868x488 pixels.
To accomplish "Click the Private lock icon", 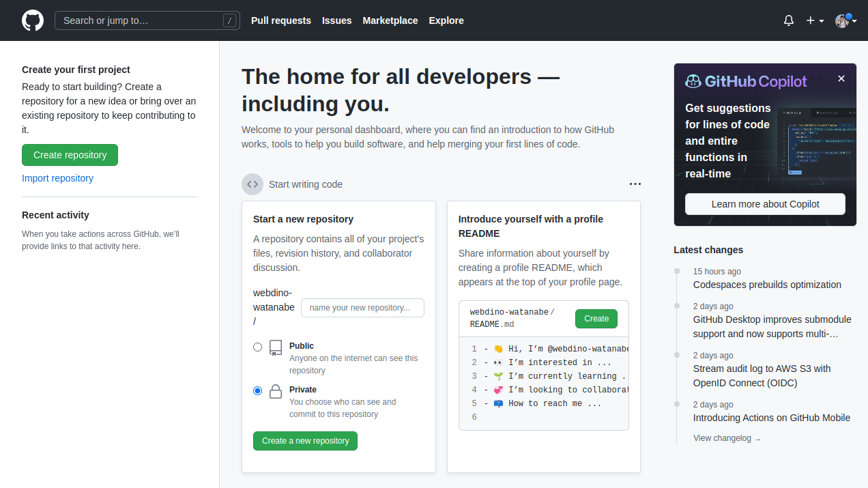I will (276, 392).
